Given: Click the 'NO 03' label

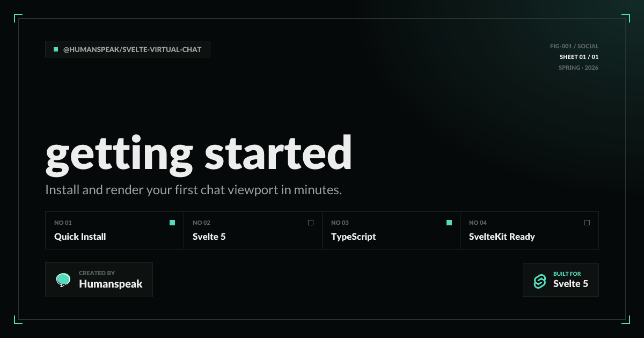Looking at the screenshot, I should (x=340, y=223).
